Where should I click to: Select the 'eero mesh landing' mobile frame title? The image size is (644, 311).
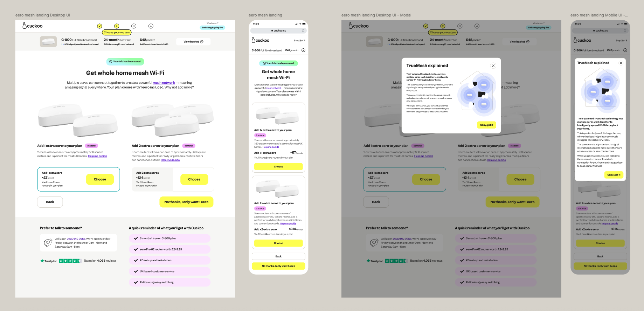[x=265, y=15]
